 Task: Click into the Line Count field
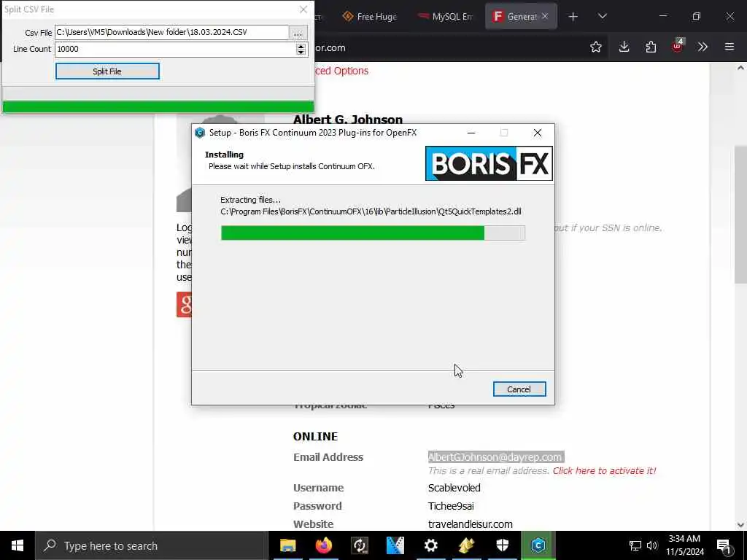(x=175, y=49)
